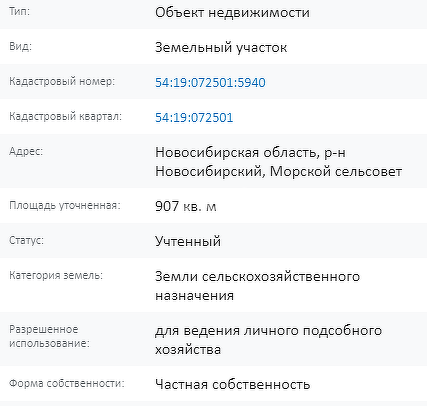Click the 'Земли сельскохозяйственного назначения' category value
The image size is (427, 406).
258,286
